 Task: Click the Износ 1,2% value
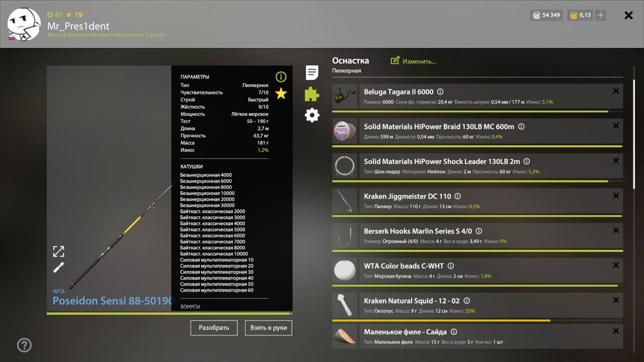click(x=263, y=150)
